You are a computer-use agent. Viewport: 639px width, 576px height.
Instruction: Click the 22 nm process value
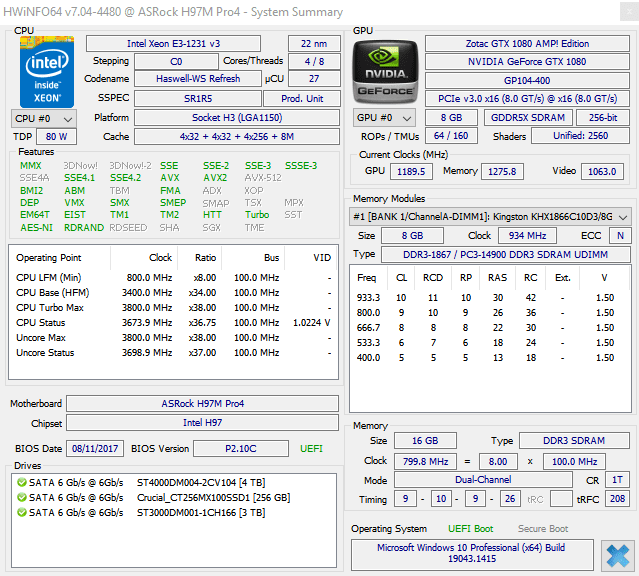pyautogui.click(x=314, y=44)
